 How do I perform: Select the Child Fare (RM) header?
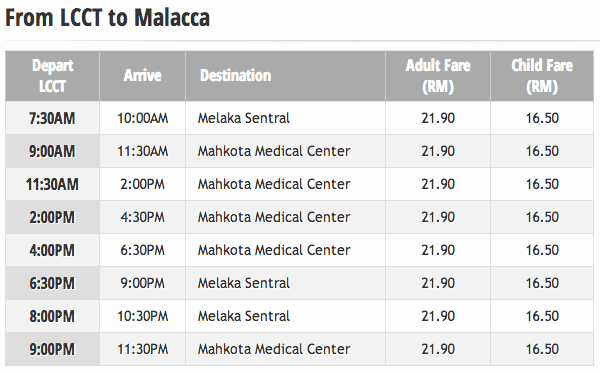542,76
